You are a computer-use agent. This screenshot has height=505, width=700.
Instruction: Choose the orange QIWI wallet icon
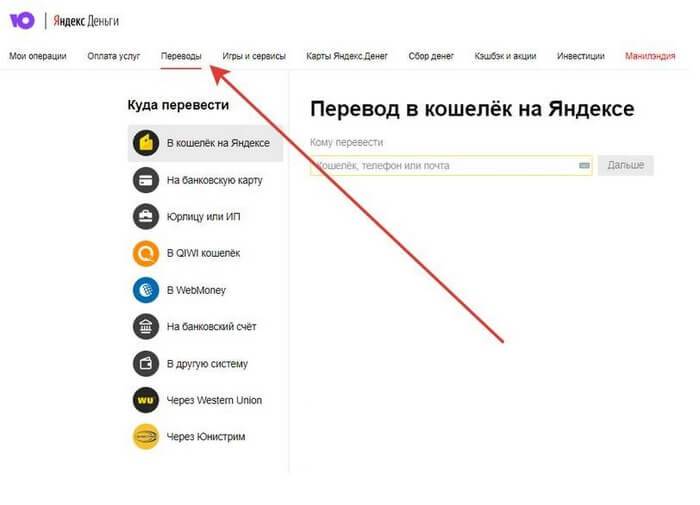point(146,254)
